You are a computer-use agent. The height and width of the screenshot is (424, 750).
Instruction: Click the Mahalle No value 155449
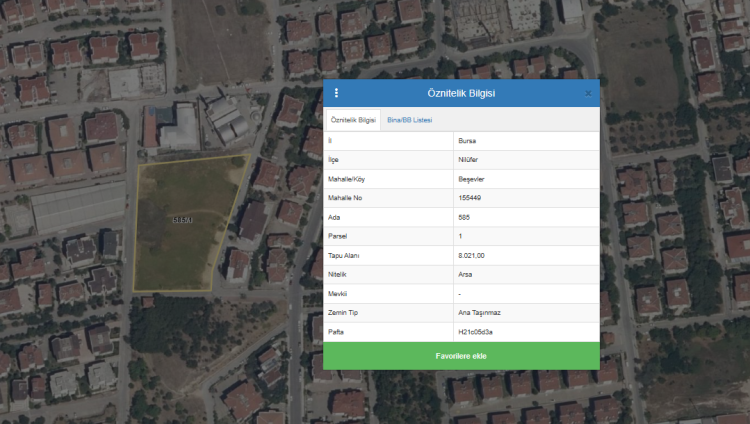pos(470,198)
